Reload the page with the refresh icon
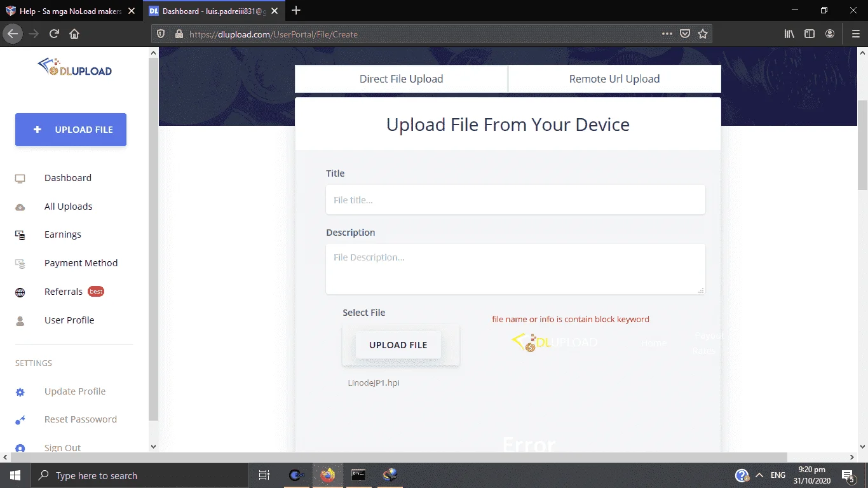Image resolution: width=868 pixels, height=488 pixels. point(55,34)
